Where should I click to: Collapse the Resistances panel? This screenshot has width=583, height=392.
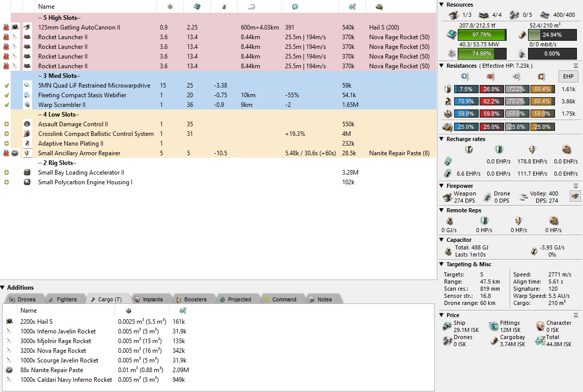(x=442, y=66)
